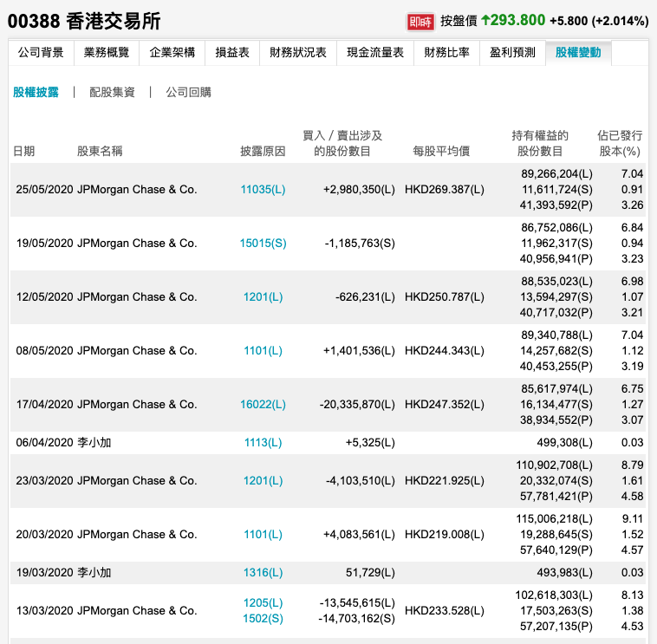The width and height of the screenshot is (657, 644).
Task: Click the 股東名稱 column header
Action: [100, 151]
